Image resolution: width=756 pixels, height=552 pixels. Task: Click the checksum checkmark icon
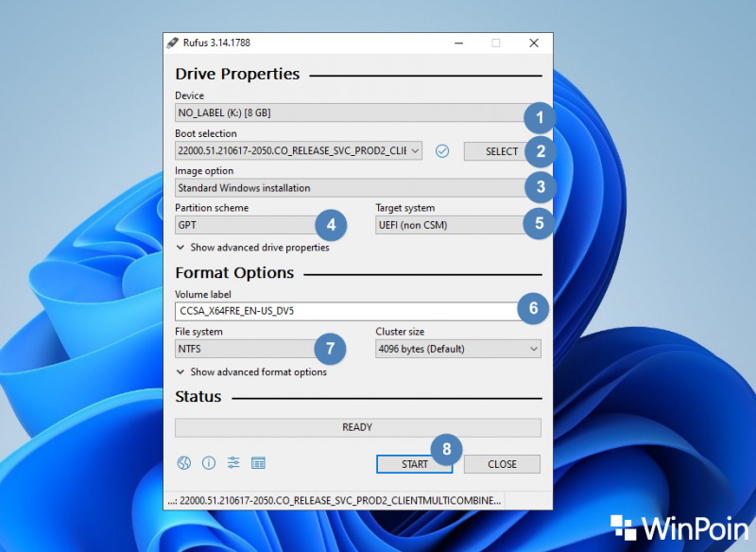click(442, 151)
